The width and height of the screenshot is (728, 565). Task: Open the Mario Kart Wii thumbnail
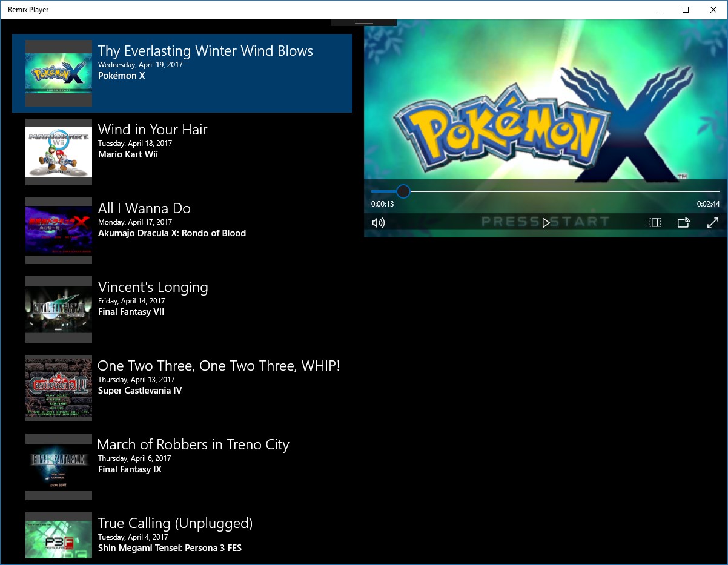point(59,152)
